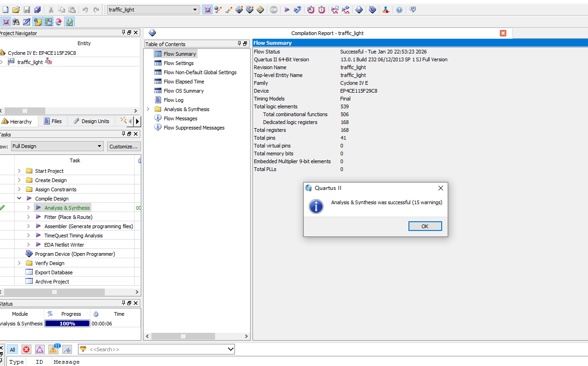Click the binoculars Find icon

pyautogui.click(x=16, y=22)
